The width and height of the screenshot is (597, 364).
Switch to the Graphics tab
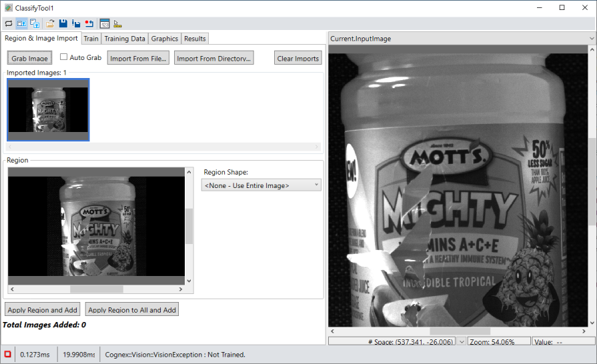(164, 39)
